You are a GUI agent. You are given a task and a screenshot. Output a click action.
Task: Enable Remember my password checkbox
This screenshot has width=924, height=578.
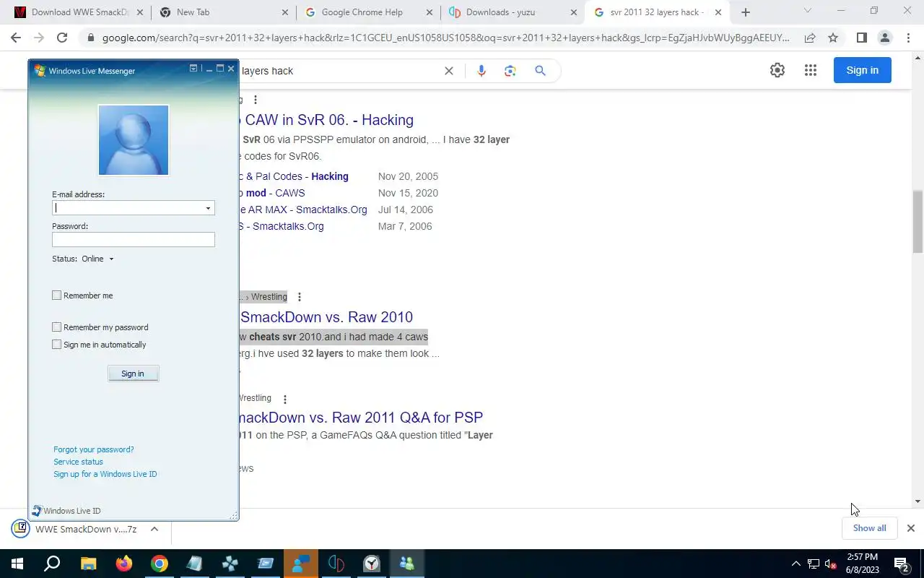point(56,327)
